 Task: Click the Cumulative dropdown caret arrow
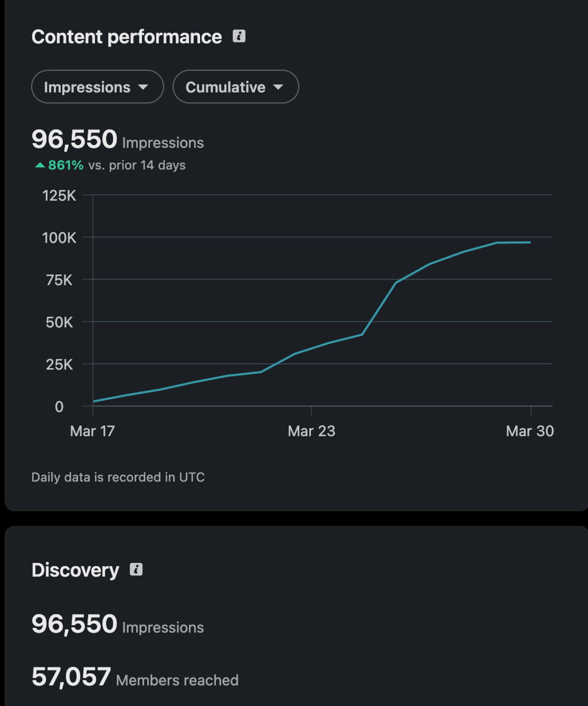pos(278,87)
